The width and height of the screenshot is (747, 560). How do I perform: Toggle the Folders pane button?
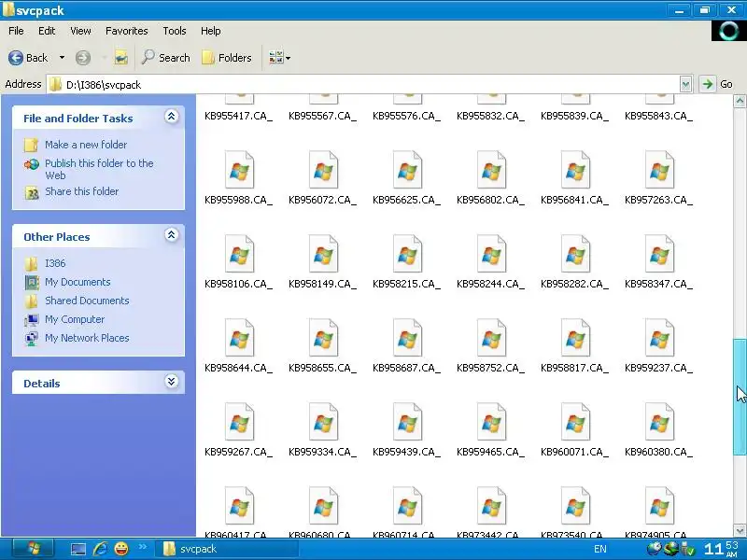coord(227,58)
